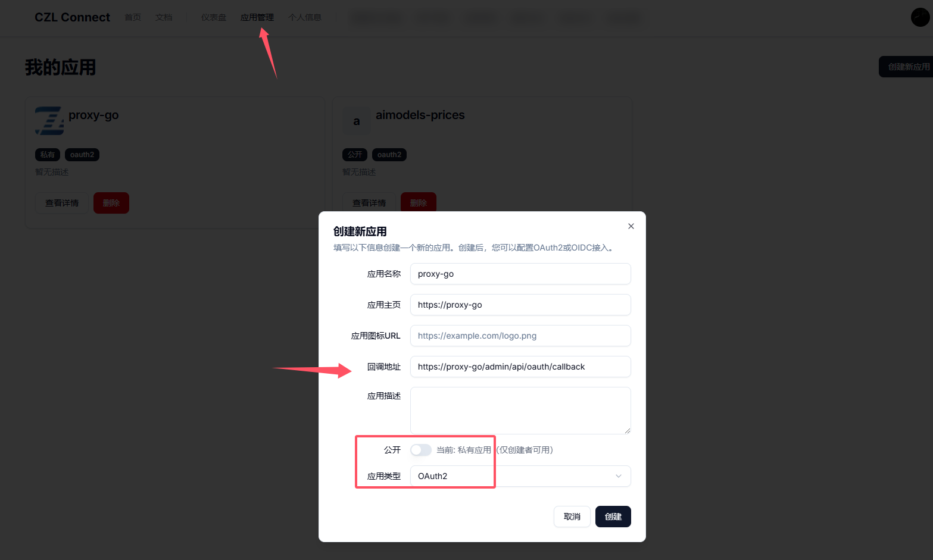This screenshot has height=560, width=933.
Task: Open the 应用类型 OAuth2 dropdown
Action: (520, 476)
